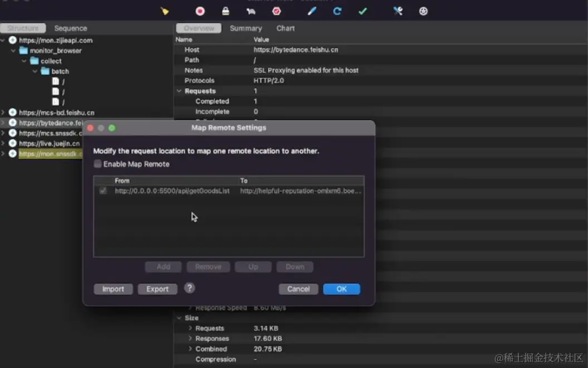Collapse the monitor_browser folder node
This screenshot has height=368, width=588.
pos(13,50)
